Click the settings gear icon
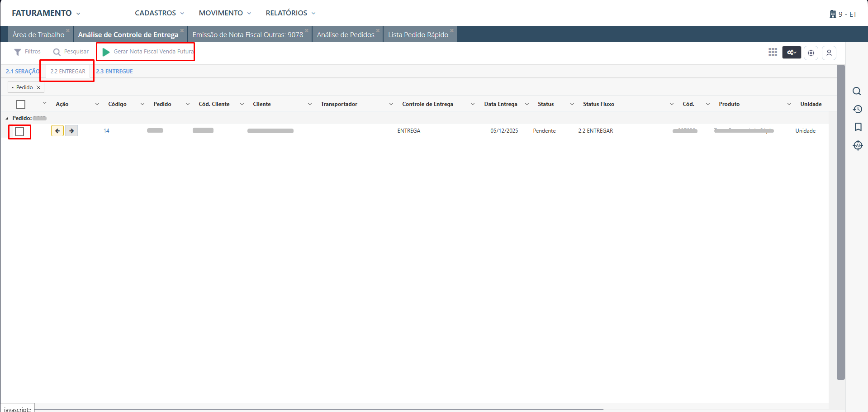Viewport: 868px width, 412px height. tap(811, 53)
